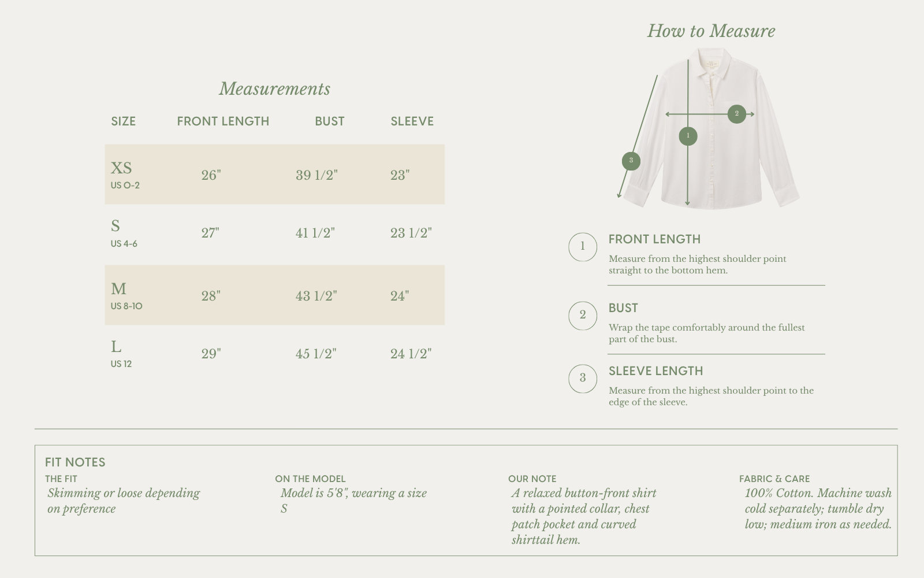
Task: Click the FRONT LENGTH column header
Action: coord(223,121)
